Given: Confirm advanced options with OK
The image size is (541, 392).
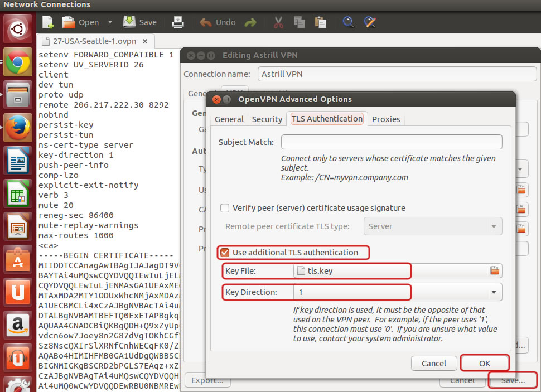Looking at the screenshot, I should pos(485,364).
